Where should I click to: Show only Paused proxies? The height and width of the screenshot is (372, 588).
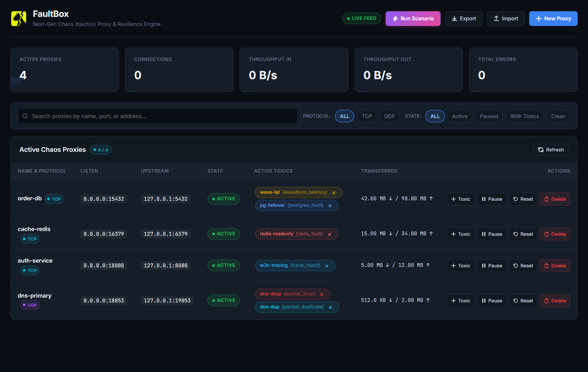489,116
